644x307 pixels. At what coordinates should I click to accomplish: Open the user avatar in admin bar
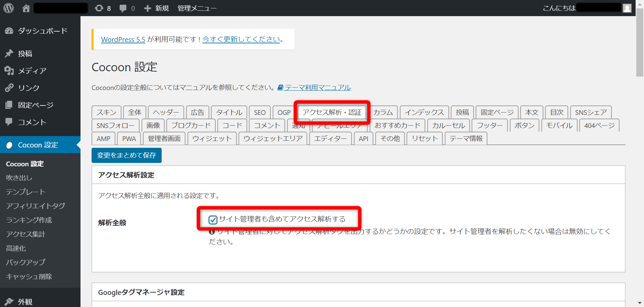627,8
